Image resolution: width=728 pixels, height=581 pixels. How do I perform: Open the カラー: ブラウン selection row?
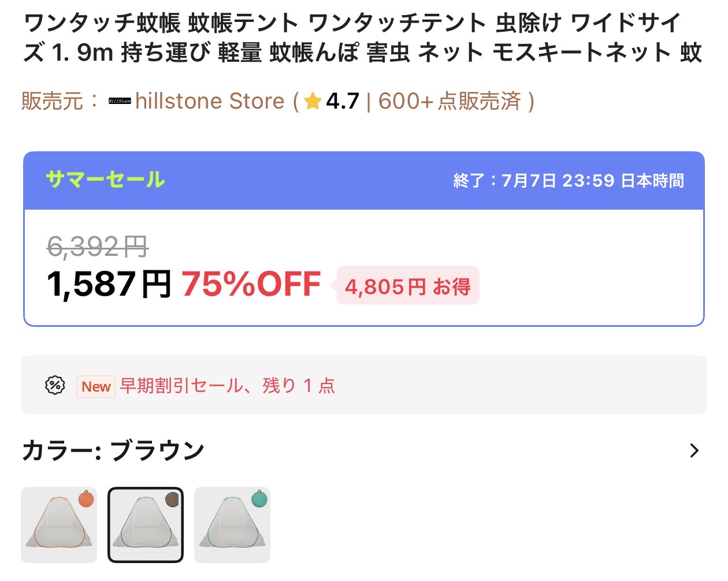pyautogui.click(x=364, y=450)
